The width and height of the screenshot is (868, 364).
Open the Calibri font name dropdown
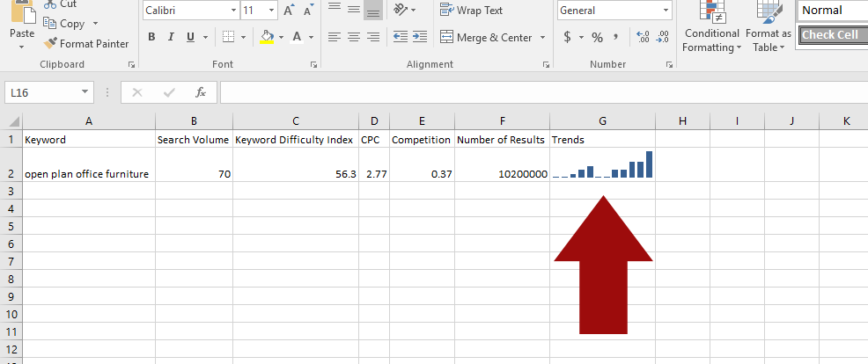pyautogui.click(x=233, y=11)
